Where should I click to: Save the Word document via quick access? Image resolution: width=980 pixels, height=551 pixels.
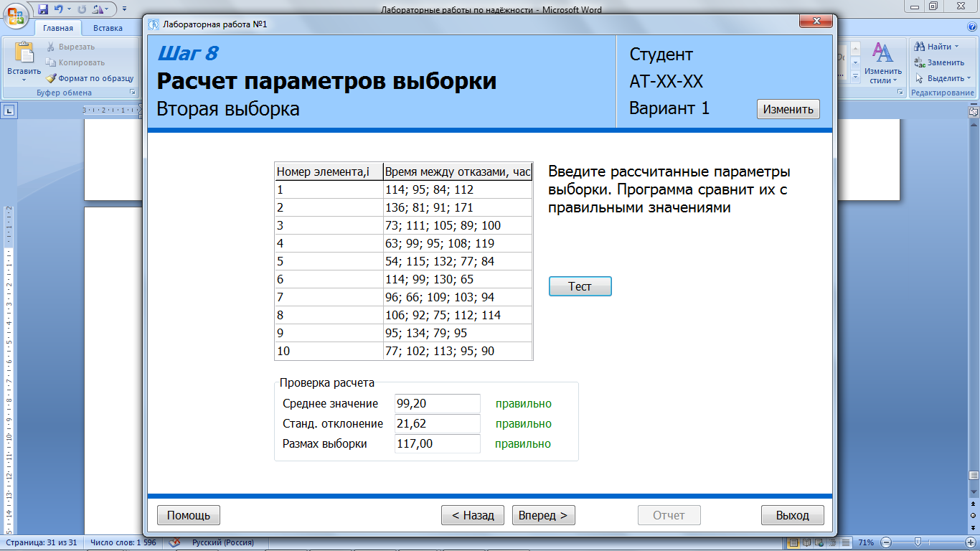point(43,9)
